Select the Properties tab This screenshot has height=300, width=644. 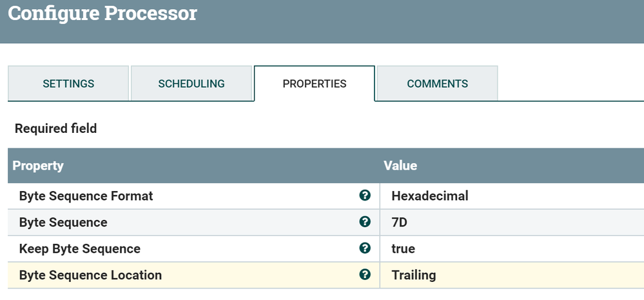coord(315,84)
